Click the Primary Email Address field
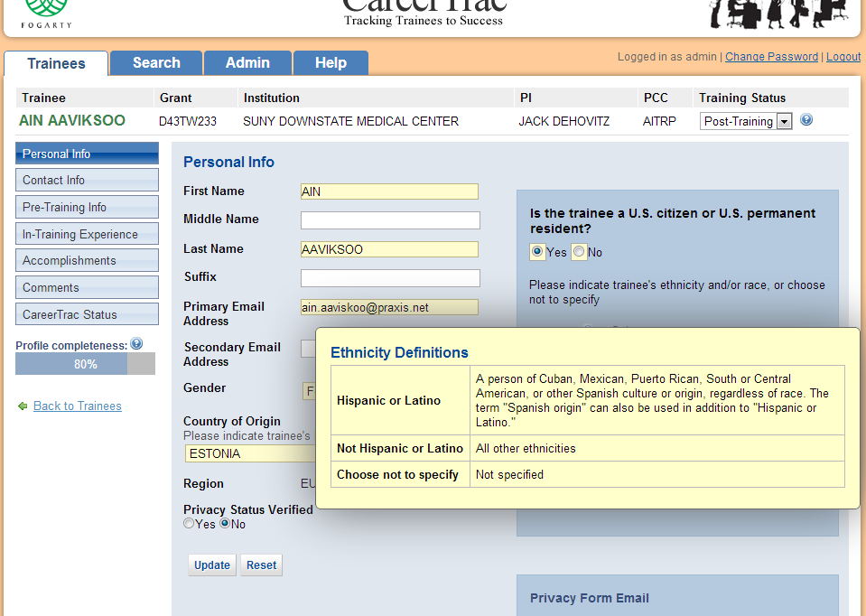Image resolution: width=866 pixels, height=616 pixels. click(389, 307)
